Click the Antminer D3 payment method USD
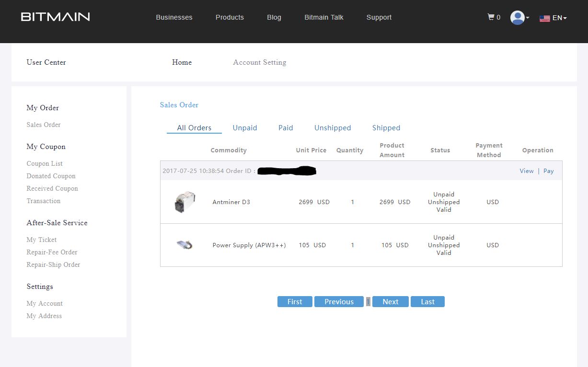 coord(493,202)
